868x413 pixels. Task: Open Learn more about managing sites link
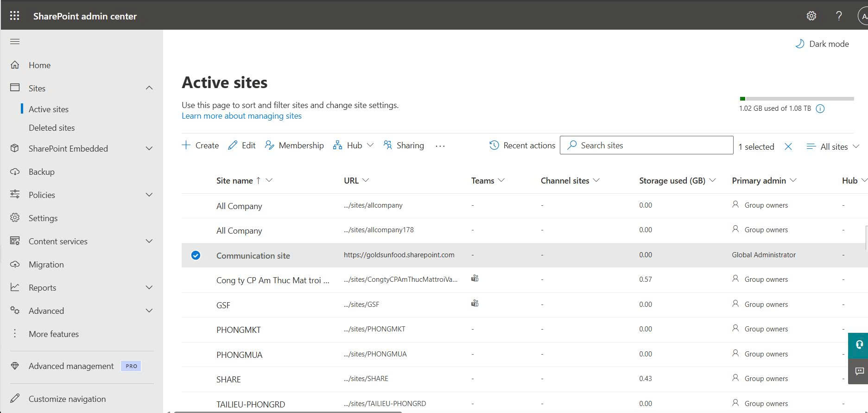tap(241, 116)
